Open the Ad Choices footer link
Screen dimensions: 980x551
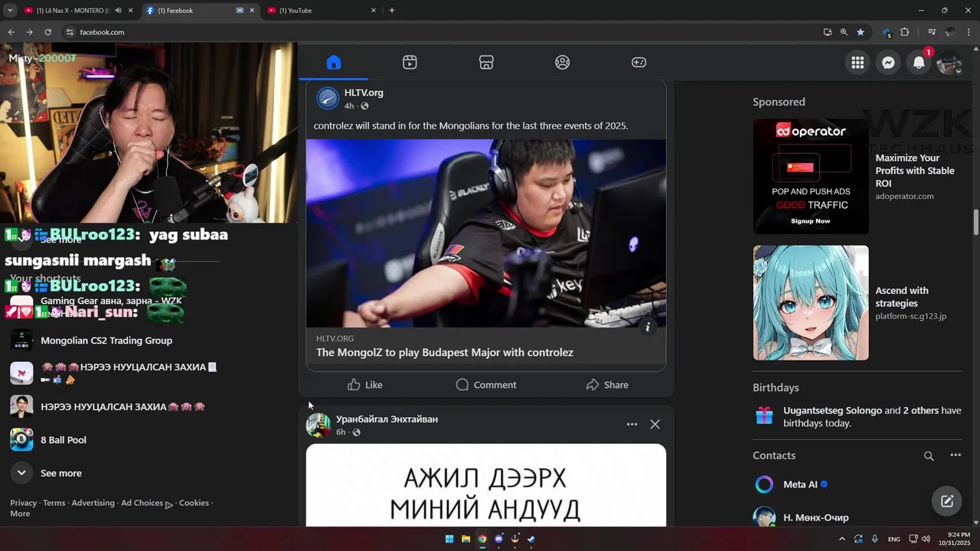[x=146, y=503]
